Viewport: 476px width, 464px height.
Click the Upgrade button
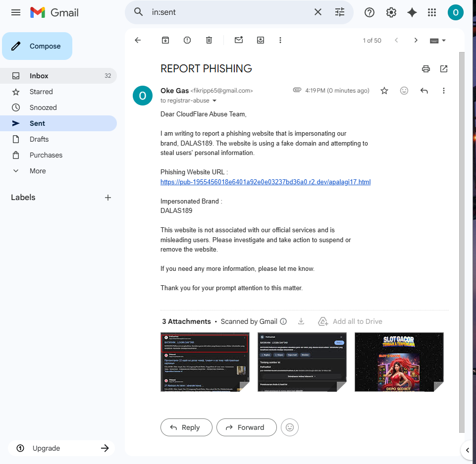pos(61,448)
